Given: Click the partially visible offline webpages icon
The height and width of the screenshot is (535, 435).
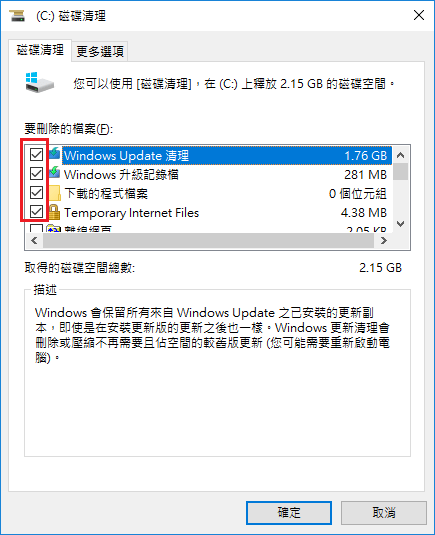Looking at the screenshot, I should 54,229.
